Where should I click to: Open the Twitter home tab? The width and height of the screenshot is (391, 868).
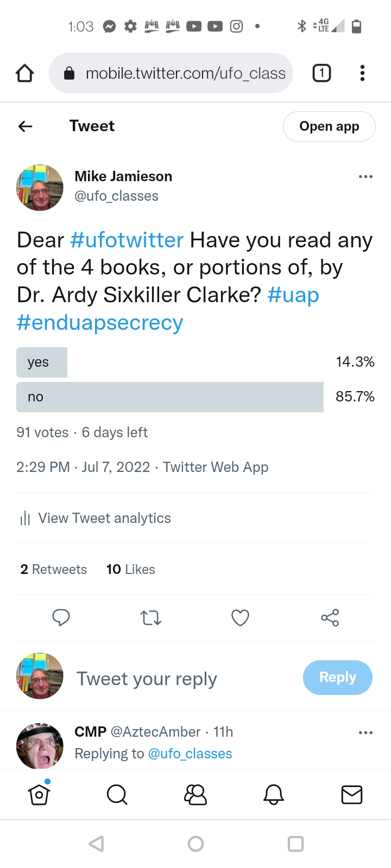point(39,795)
